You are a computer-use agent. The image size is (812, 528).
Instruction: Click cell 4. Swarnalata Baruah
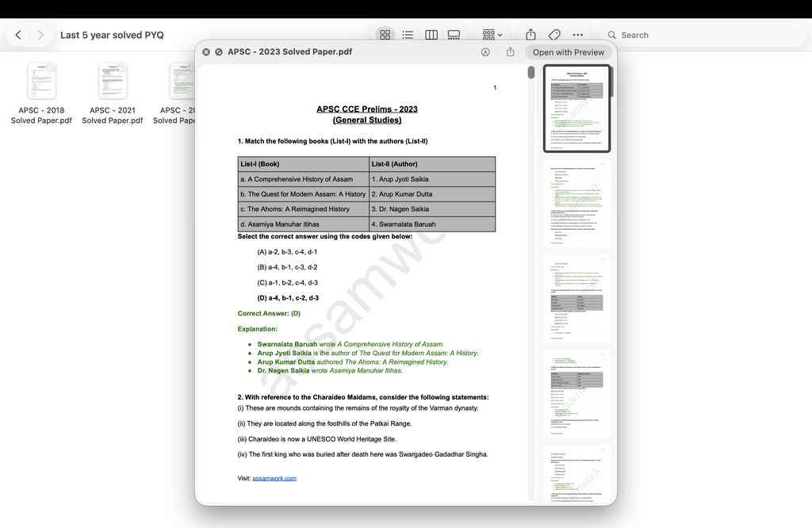point(432,224)
